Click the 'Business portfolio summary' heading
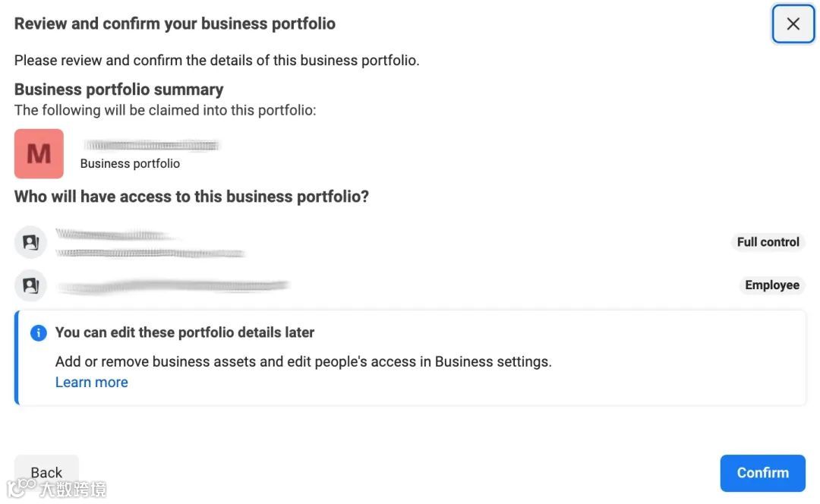Image resolution: width=820 pixels, height=504 pixels. click(x=118, y=90)
